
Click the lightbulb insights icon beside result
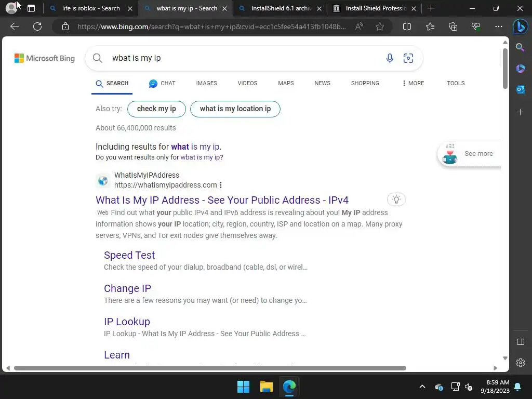(x=396, y=199)
